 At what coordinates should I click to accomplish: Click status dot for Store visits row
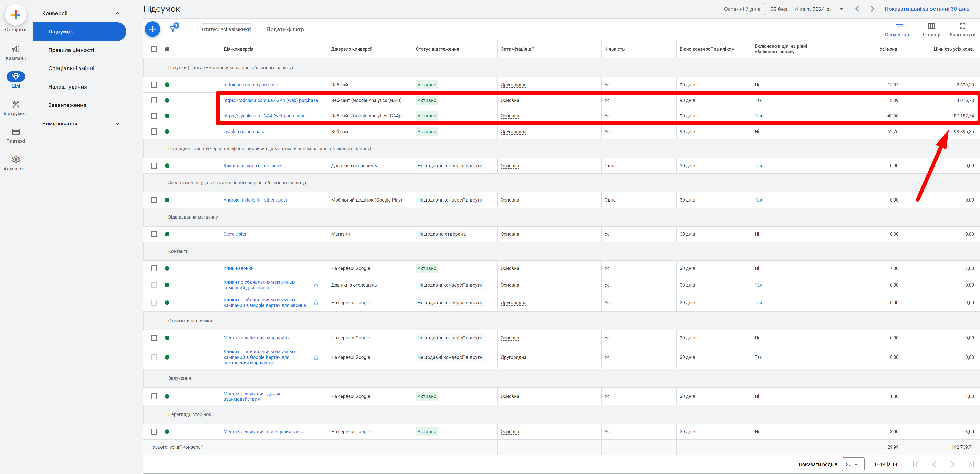pyautogui.click(x=167, y=234)
